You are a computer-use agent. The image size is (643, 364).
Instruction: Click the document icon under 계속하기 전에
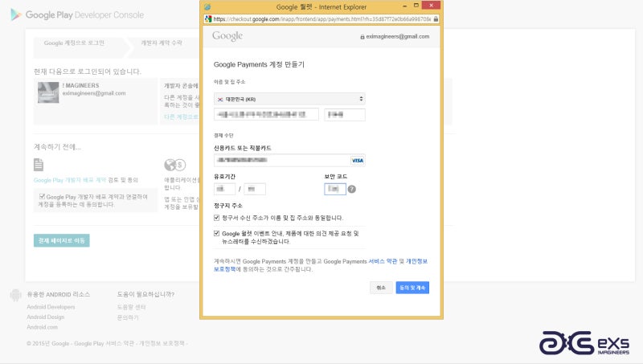coord(39,165)
